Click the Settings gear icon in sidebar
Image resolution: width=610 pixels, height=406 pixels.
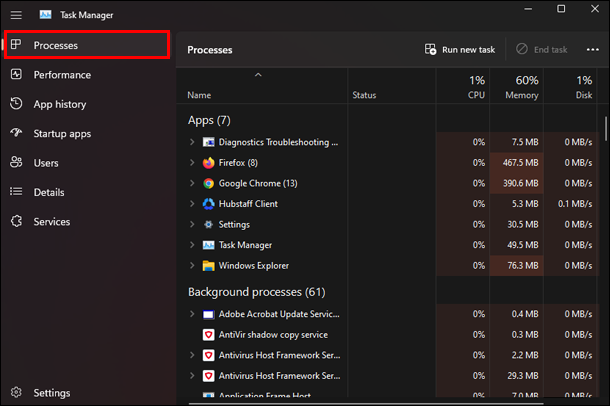pos(16,393)
